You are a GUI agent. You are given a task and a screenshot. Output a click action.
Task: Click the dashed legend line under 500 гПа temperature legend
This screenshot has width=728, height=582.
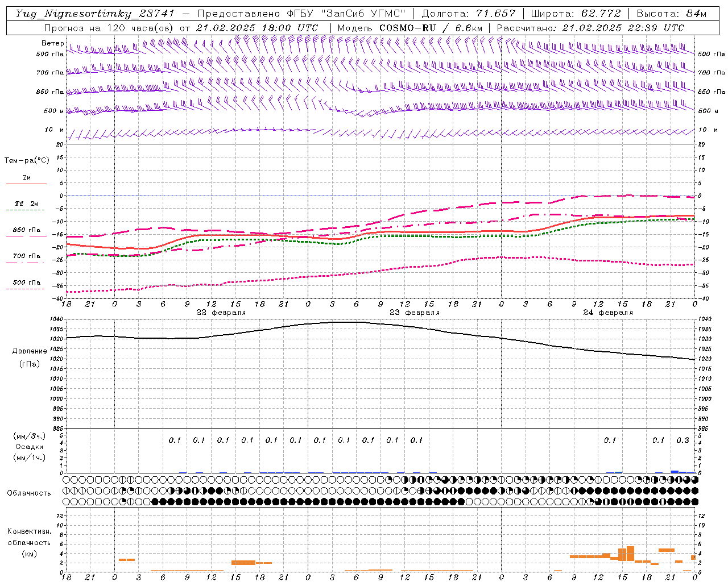[25, 289]
